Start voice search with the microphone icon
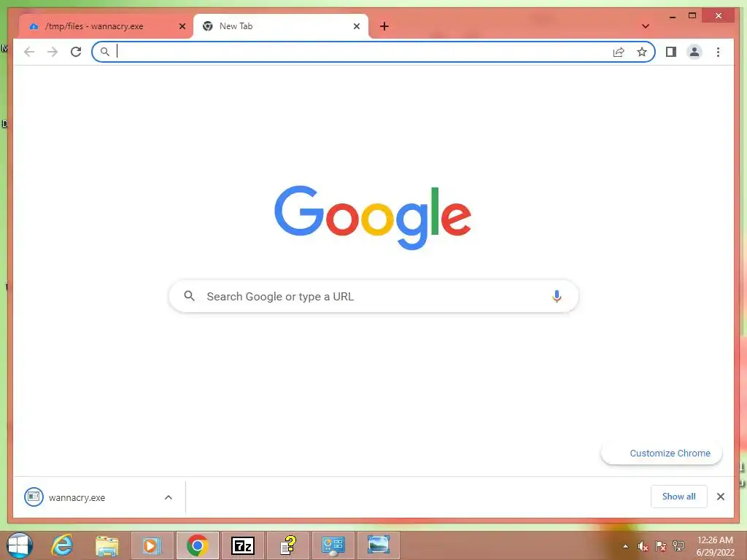Viewport: 747px width, 560px height. [x=557, y=296]
